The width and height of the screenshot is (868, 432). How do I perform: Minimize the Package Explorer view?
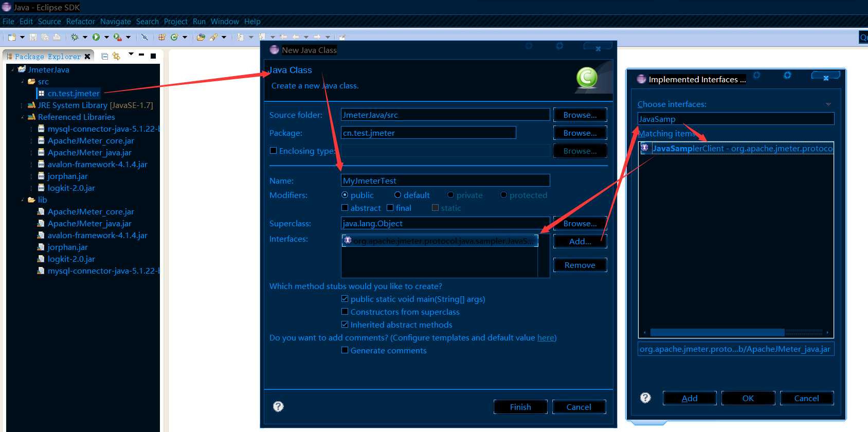click(141, 55)
